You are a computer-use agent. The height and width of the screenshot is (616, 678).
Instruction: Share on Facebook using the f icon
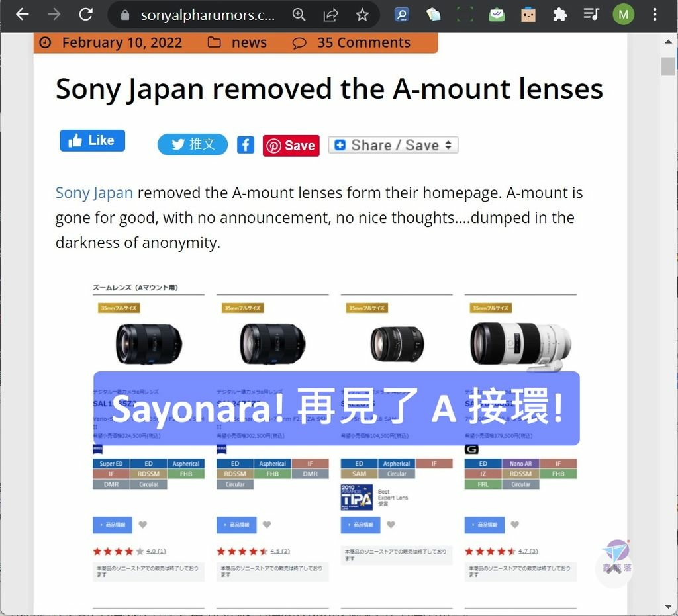(245, 145)
